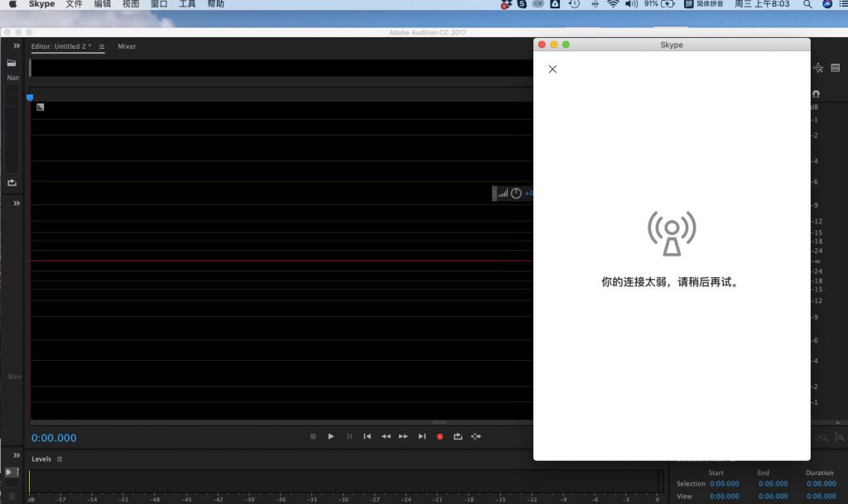
Task: Click the connection-too-weak message text
Action: [x=671, y=282]
